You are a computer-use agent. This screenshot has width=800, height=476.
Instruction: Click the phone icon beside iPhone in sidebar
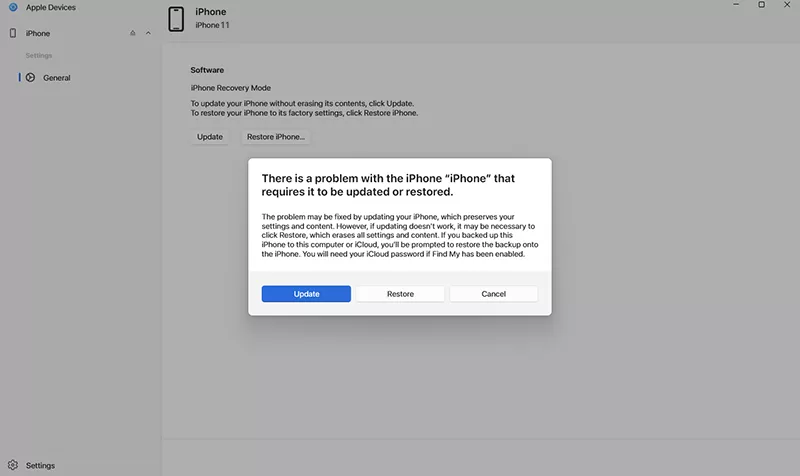(12, 33)
